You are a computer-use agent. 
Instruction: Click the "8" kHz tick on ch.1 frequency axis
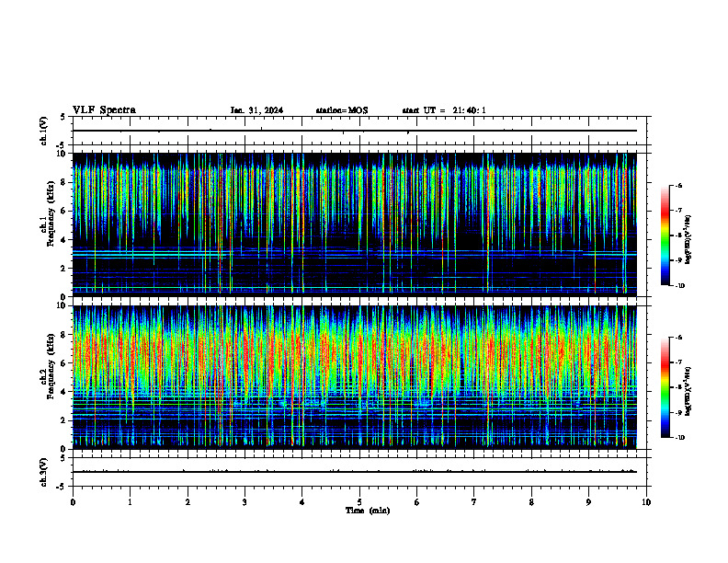(x=65, y=182)
